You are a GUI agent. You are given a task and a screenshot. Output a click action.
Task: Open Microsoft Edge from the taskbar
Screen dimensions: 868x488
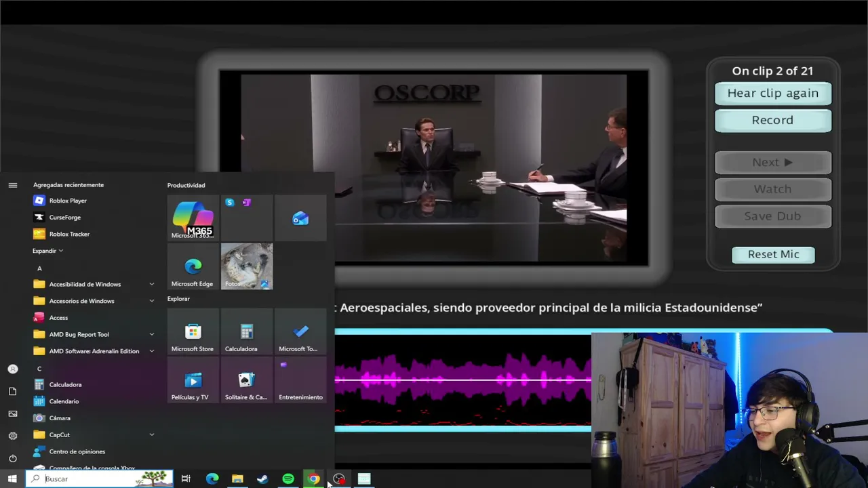[x=212, y=479]
